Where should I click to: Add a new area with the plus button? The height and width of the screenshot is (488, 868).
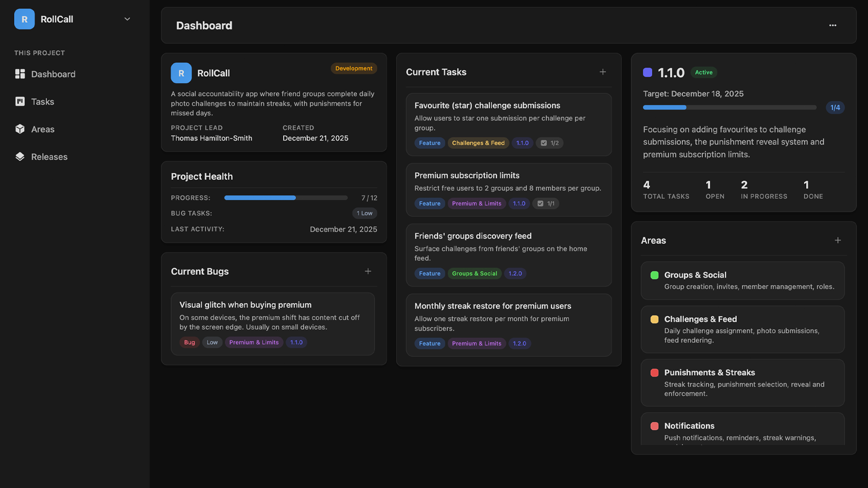pyautogui.click(x=838, y=240)
